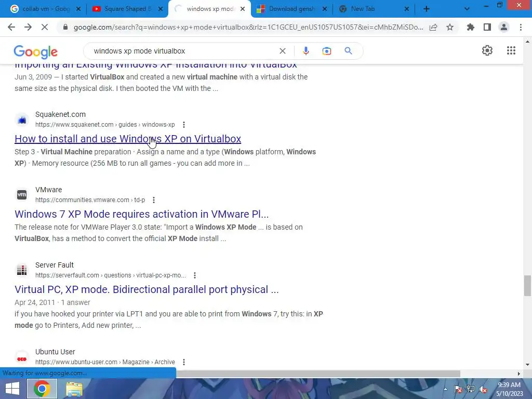Open a new browser tab
Image resolution: width=532 pixels, height=399 pixels.
427,9
